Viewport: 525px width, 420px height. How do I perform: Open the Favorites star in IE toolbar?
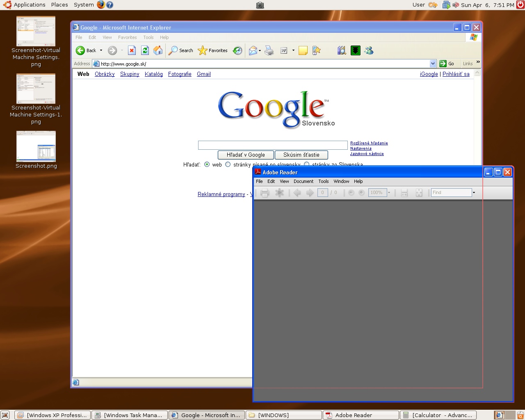(212, 50)
